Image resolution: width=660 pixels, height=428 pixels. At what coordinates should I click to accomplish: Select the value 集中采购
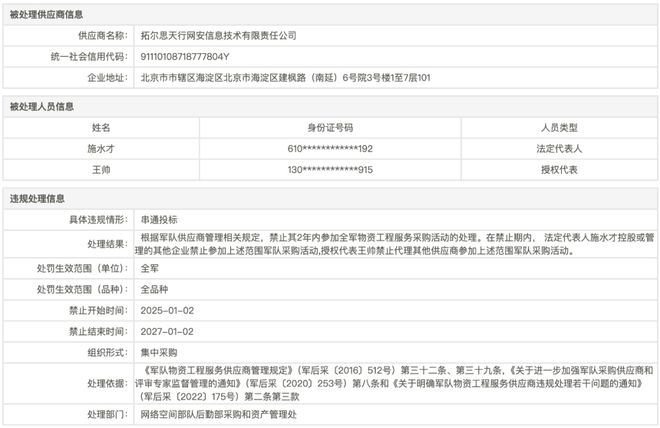(x=159, y=353)
